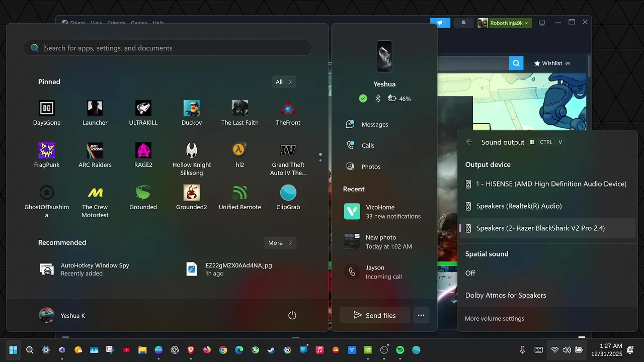Viewport: 644px width, 362px height.
Task: Open Grounded pinned app
Action: (143, 197)
